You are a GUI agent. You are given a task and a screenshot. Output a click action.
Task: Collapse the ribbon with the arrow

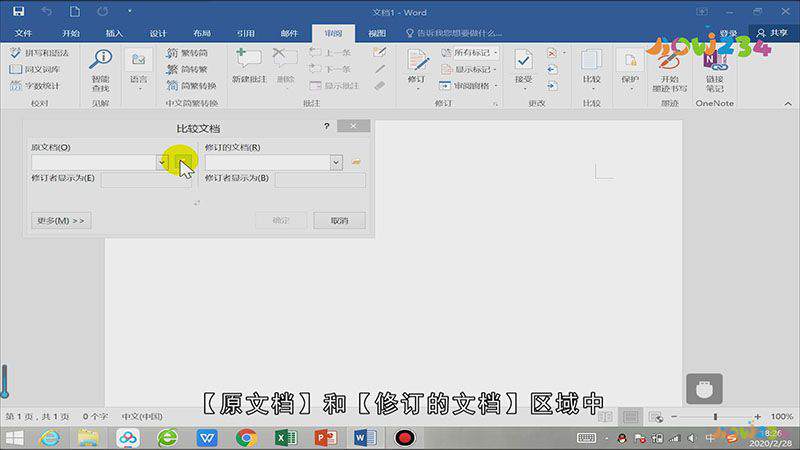click(x=788, y=104)
